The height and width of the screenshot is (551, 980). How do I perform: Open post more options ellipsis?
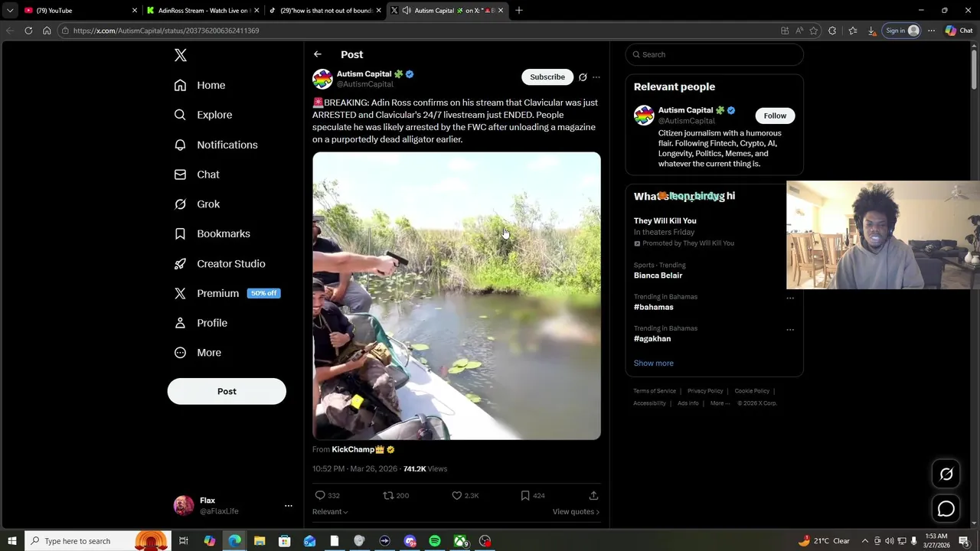click(596, 77)
